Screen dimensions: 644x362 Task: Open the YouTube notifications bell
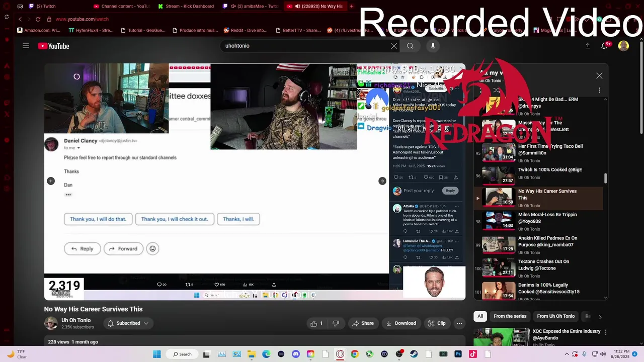pos(605,46)
